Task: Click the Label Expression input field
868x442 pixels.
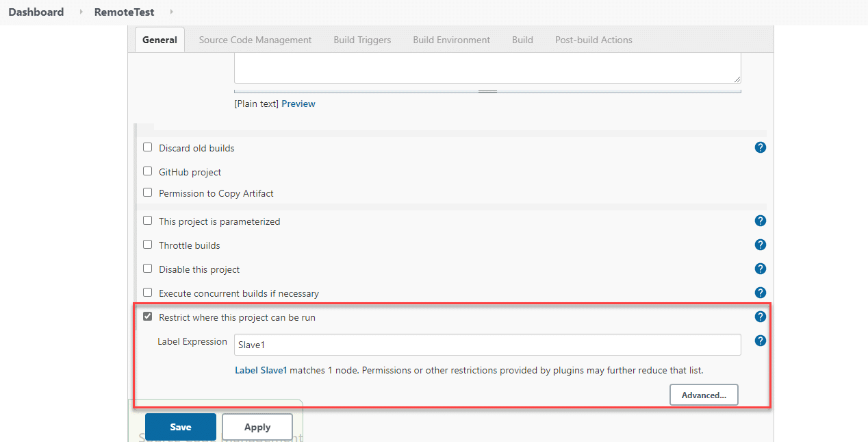Action: pos(487,345)
